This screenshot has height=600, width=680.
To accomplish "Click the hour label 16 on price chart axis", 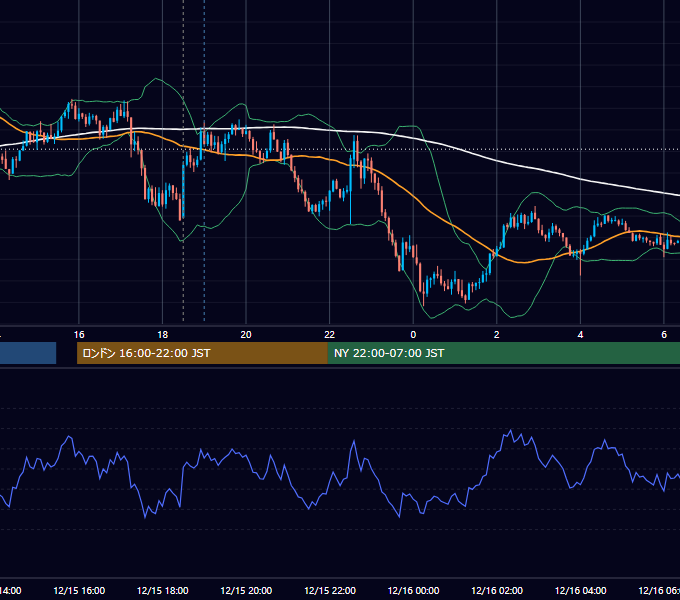I will (79, 335).
